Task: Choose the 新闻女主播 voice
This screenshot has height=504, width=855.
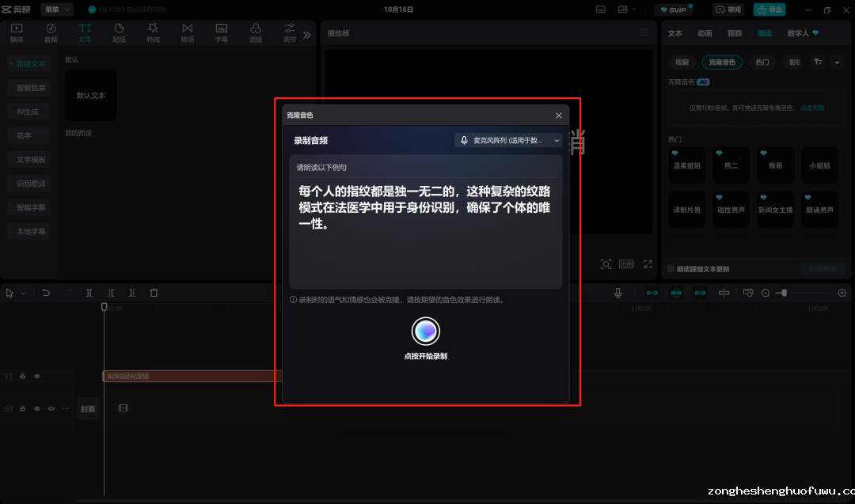Action: [775, 209]
